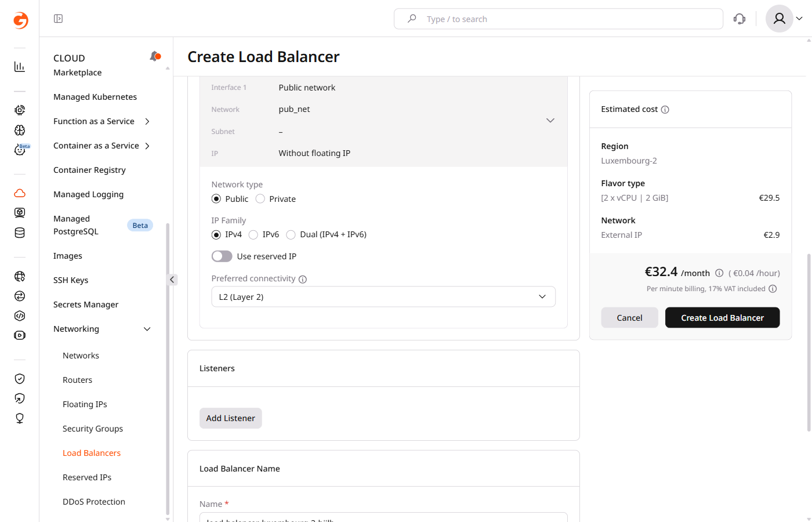Viewport: 812px width, 522px height.
Task: Open the code brackets hexagon icon
Action: point(20,316)
